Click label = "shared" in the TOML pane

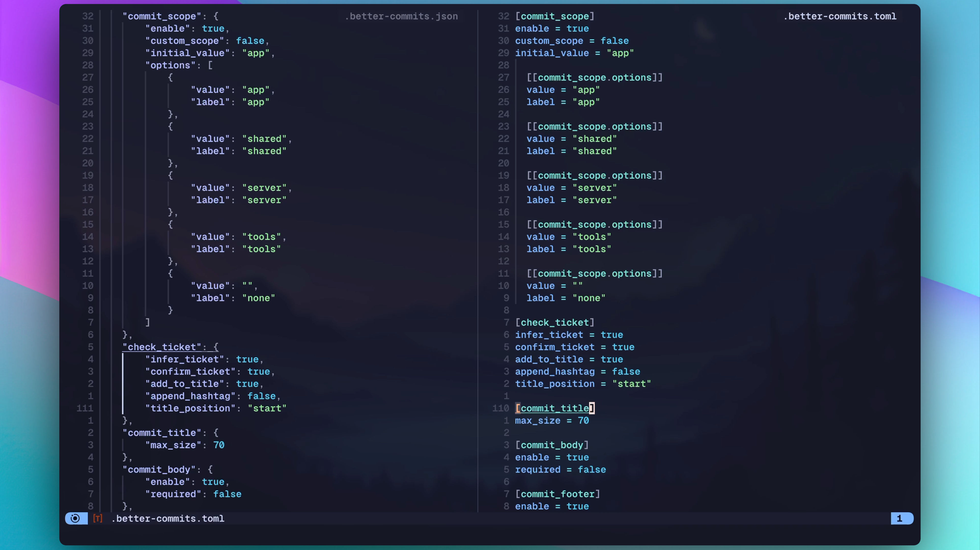click(x=571, y=151)
